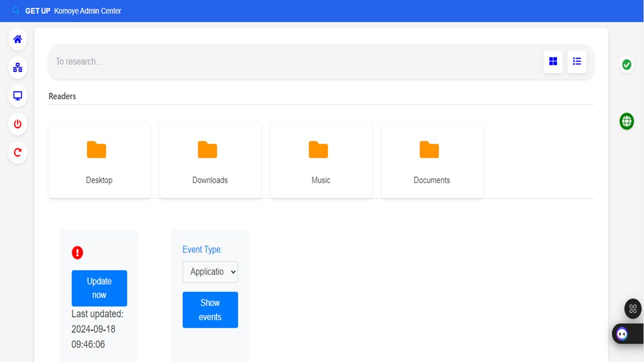This screenshot has width=644, height=362.
Task: Click the Music folder label
Action: click(321, 180)
